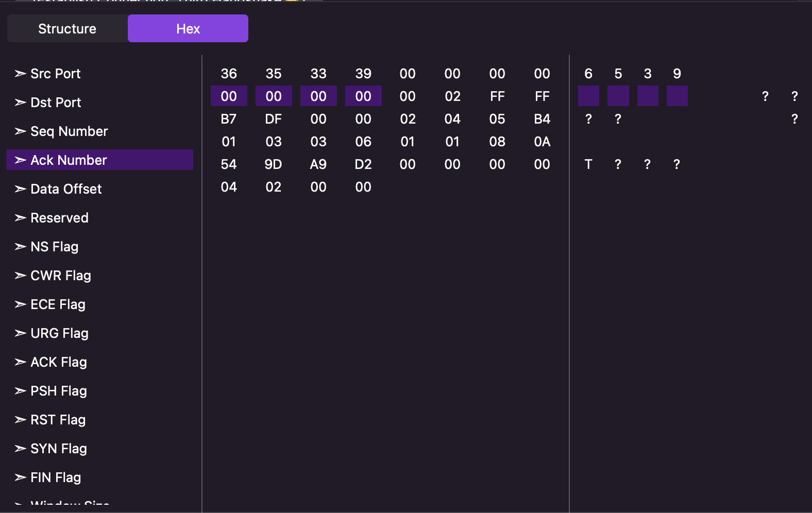Viewport: 812px width, 513px height.
Task: Click hex byte D2
Action: pos(363,164)
